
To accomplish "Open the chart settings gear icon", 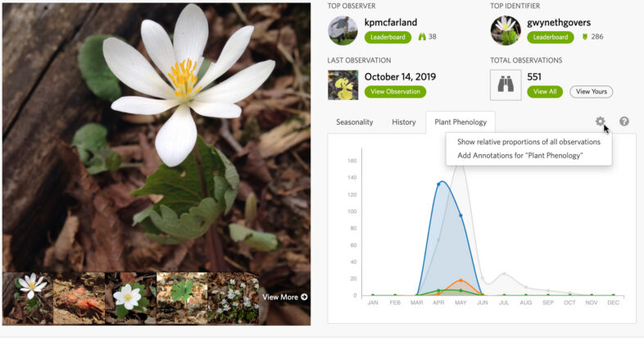I will tap(600, 121).
